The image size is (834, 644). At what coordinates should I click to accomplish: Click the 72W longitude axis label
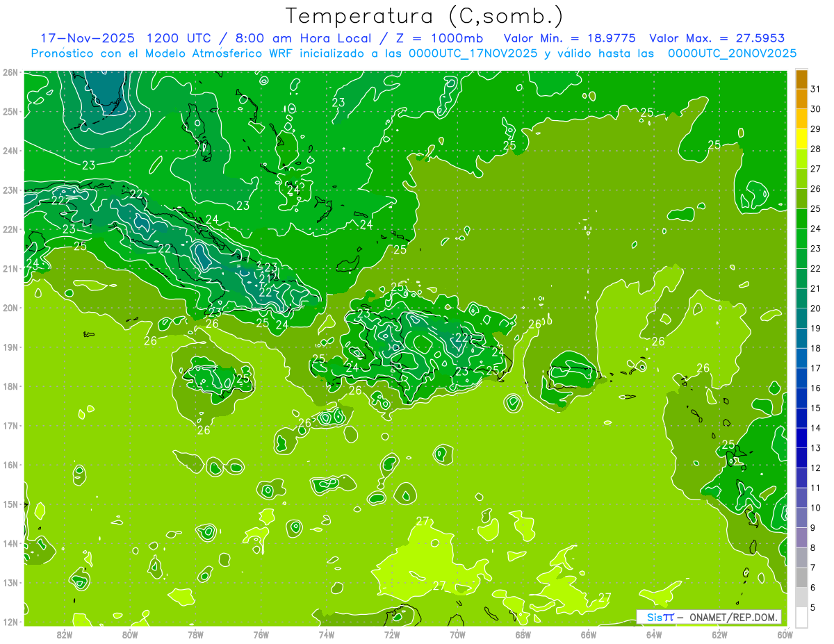pyautogui.click(x=392, y=634)
